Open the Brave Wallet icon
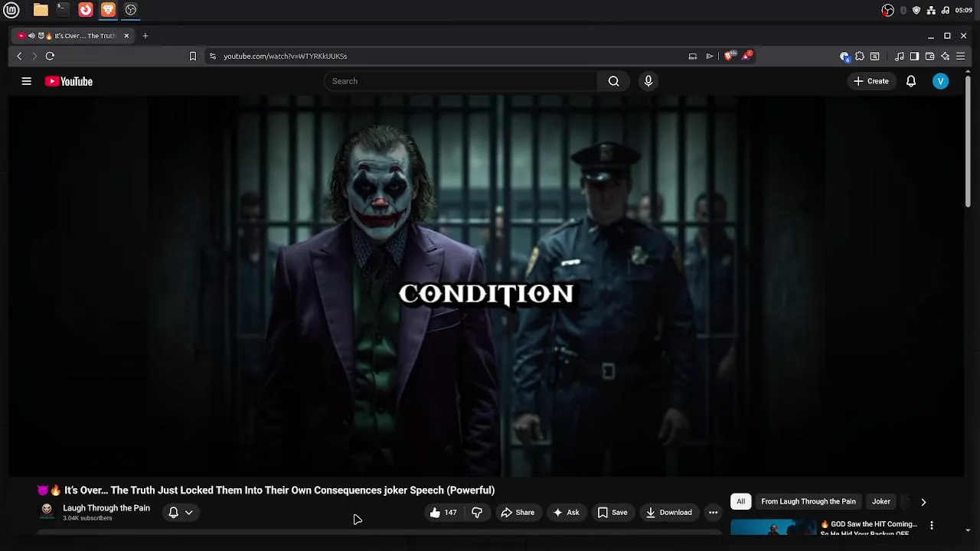Screen dimensions: 980x551 coord(929,56)
